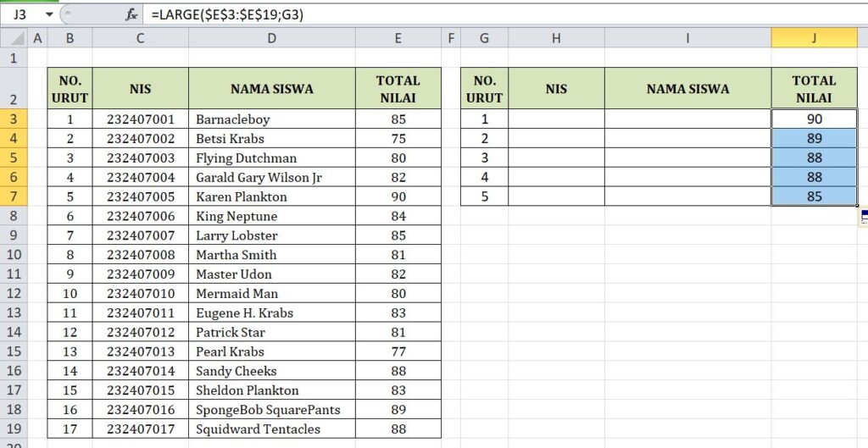Select Sandy Cheeks' total nilai cell
This screenshot has width=868, height=448.
click(x=398, y=371)
